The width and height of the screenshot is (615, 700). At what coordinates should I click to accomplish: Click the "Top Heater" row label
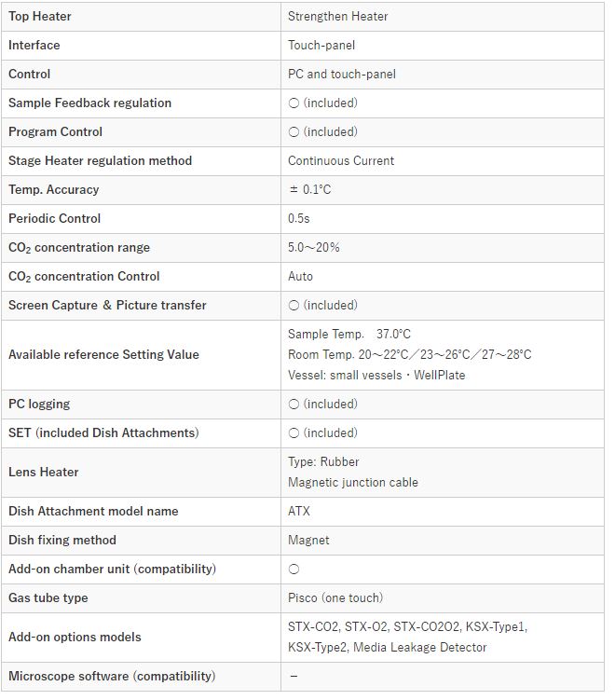[40, 16]
